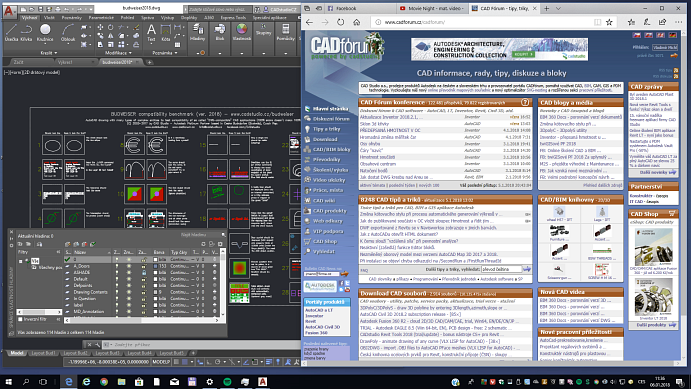Select the Oblouk arc tool
This screenshot has width=691, height=389.
[x=68, y=33]
